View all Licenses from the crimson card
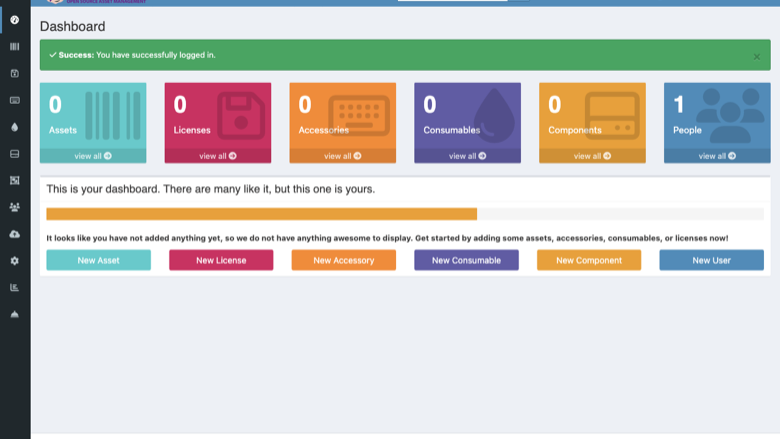Image resolution: width=780 pixels, height=439 pixels. pyautogui.click(x=218, y=156)
